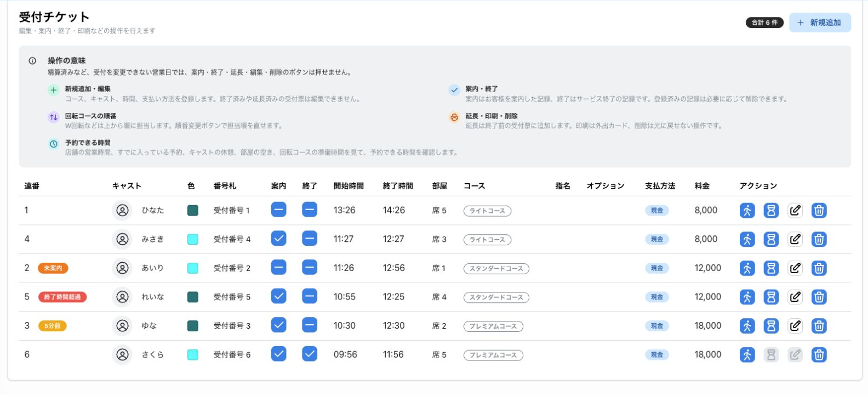Viewport: 868px width, 395px height.
Task: Click the walking person icon in ひなた's row
Action: (747, 210)
